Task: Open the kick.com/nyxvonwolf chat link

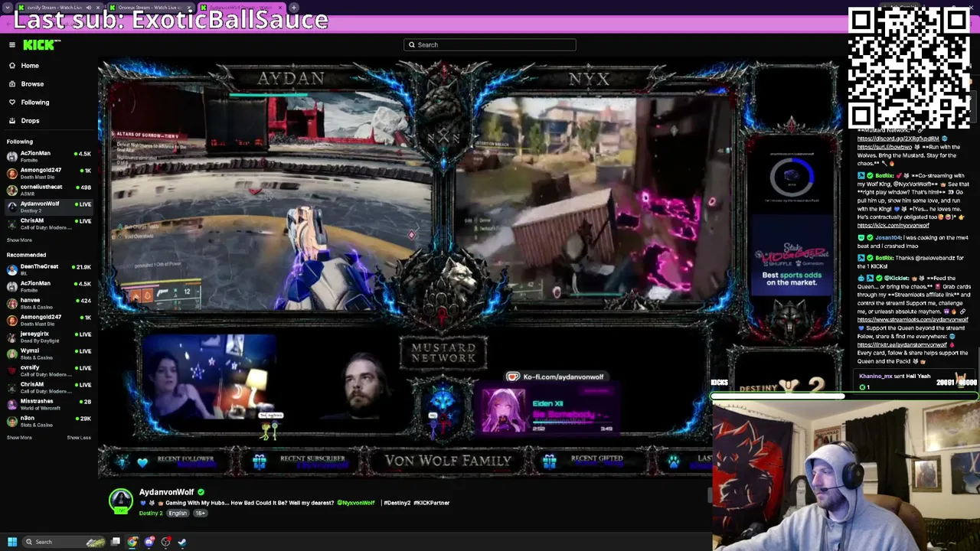Action: [x=893, y=226]
